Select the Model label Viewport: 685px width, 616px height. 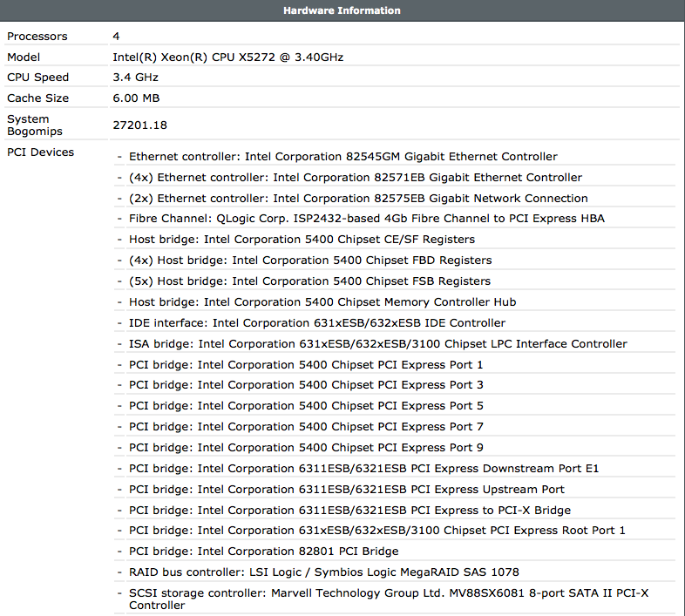[24, 58]
